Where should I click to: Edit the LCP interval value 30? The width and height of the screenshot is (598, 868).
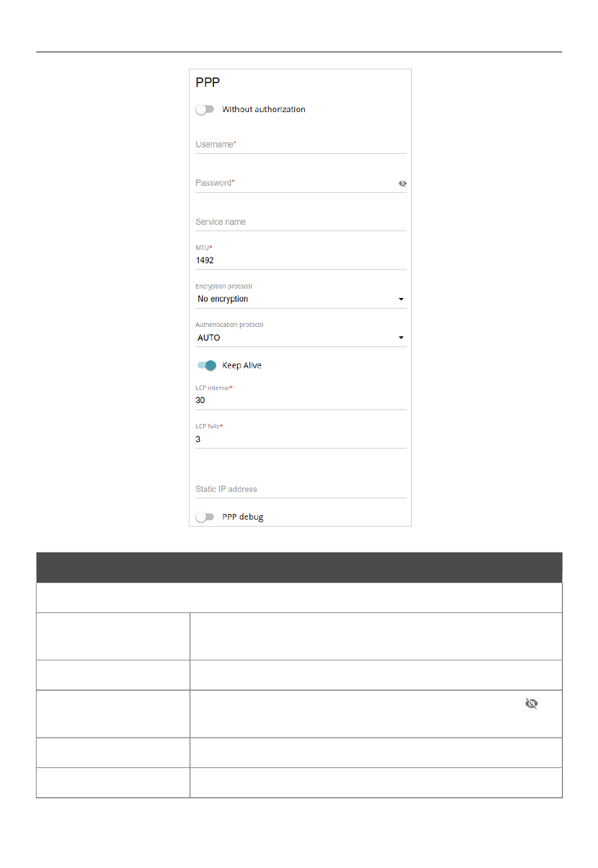coord(301,401)
